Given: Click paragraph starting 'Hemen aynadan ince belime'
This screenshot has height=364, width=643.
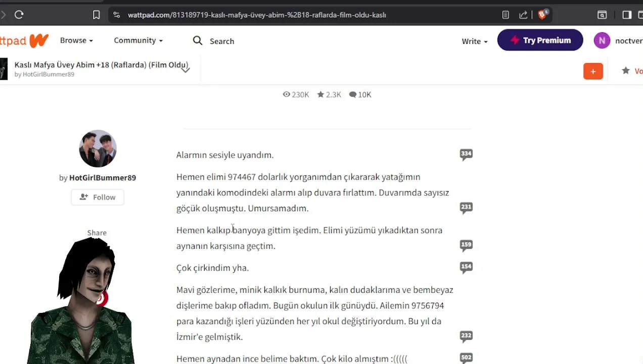Looking at the screenshot, I should click(292, 359).
